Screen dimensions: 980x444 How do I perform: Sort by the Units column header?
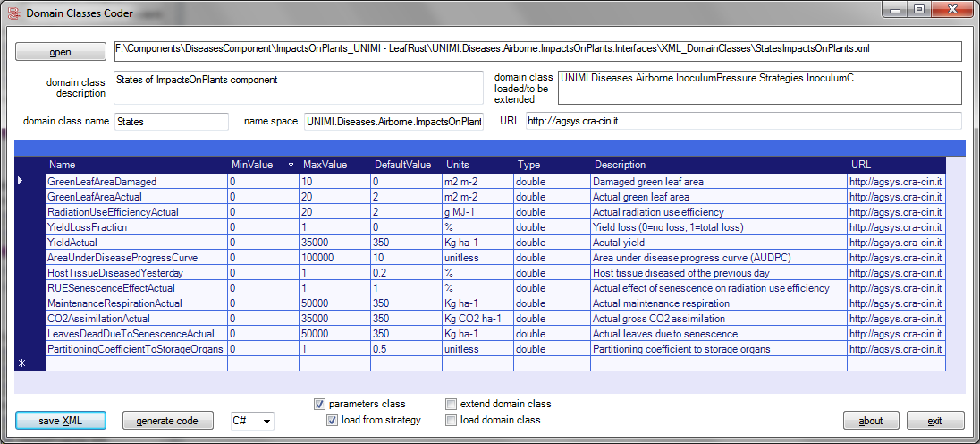point(477,165)
